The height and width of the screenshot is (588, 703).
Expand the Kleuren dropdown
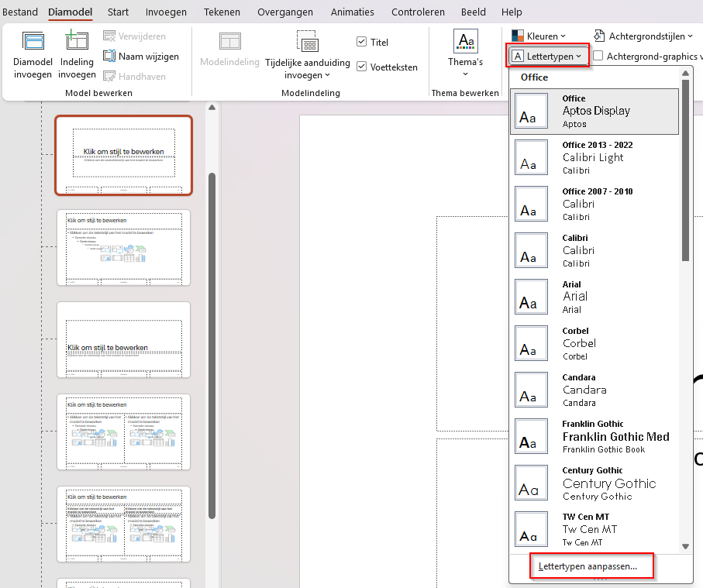539,36
